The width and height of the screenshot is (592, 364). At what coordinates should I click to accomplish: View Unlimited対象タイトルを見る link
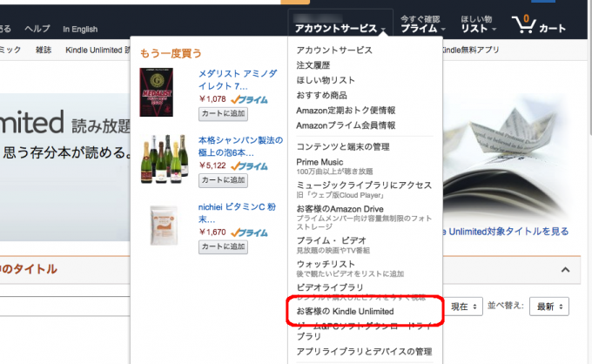point(506,231)
